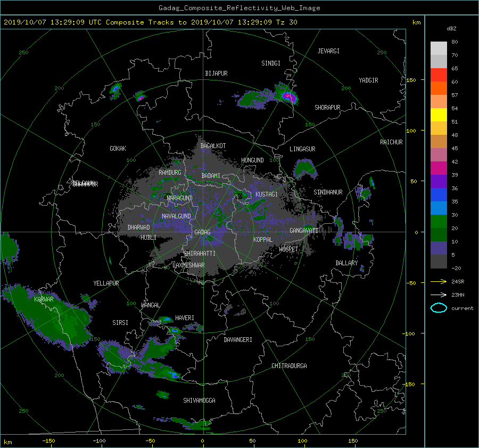
Task: Click the LAXMESHWAR city label
Action: coord(189,265)
